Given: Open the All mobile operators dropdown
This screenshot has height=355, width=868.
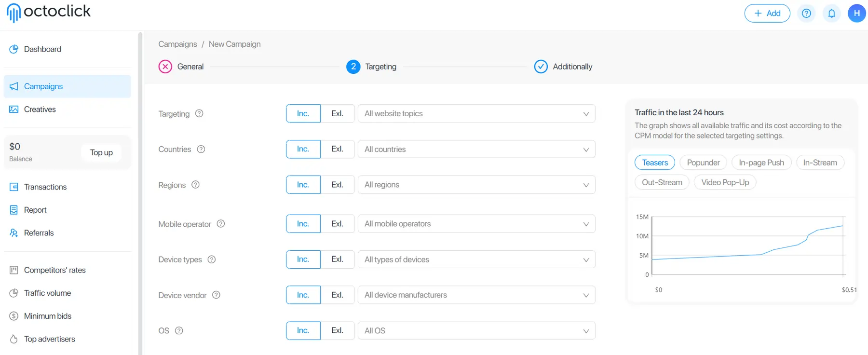Looking at the screenshot, I should [476, 224].
